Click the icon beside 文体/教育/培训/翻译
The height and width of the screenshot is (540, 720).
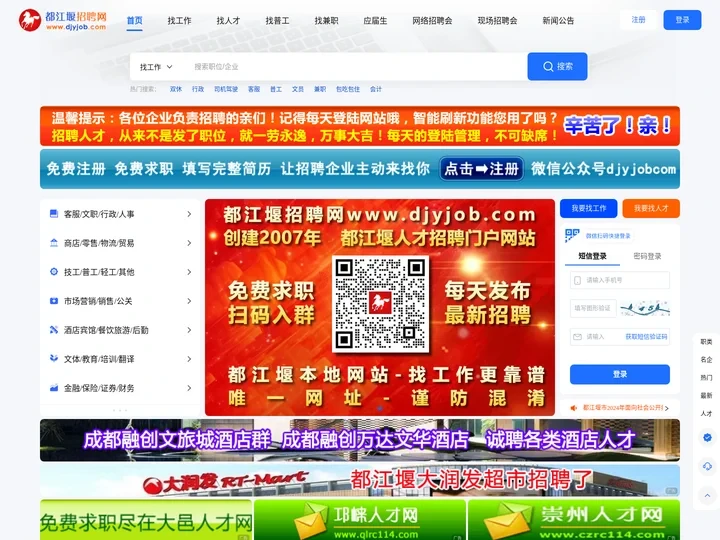pyautogui.click(x=54, y=359)
